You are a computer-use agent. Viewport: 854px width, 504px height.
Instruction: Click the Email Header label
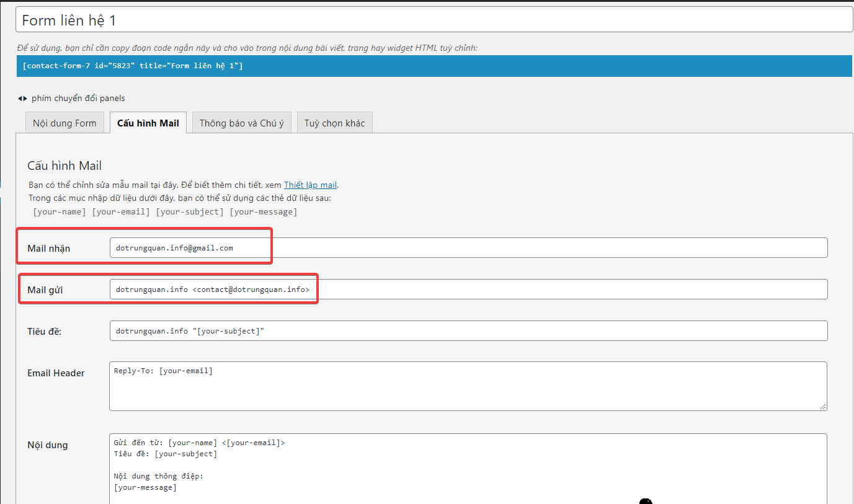point(56,373)
